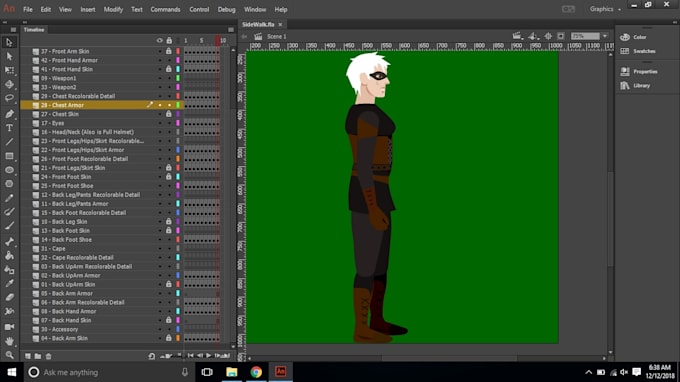
Task: Select the Bone tool
Action: click(9, 242)
